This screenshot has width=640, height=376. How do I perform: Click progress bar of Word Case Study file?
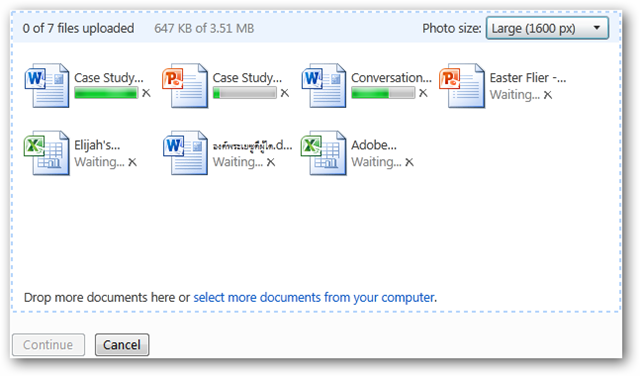coord(106,93)
